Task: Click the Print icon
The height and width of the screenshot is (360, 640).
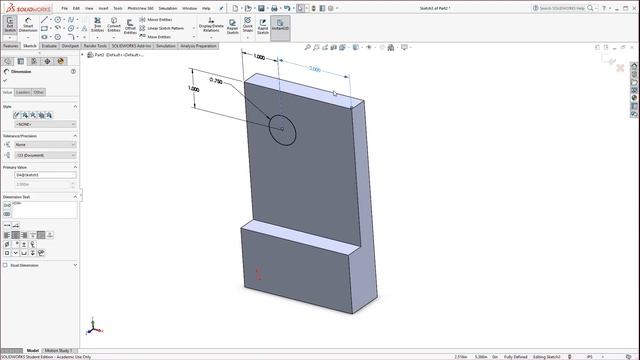Action: [274, 8]
